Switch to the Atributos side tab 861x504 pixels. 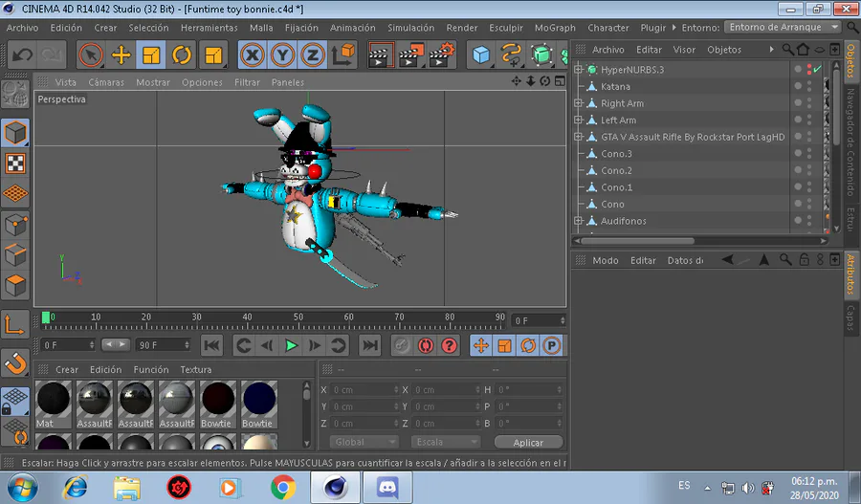[850, 274]
